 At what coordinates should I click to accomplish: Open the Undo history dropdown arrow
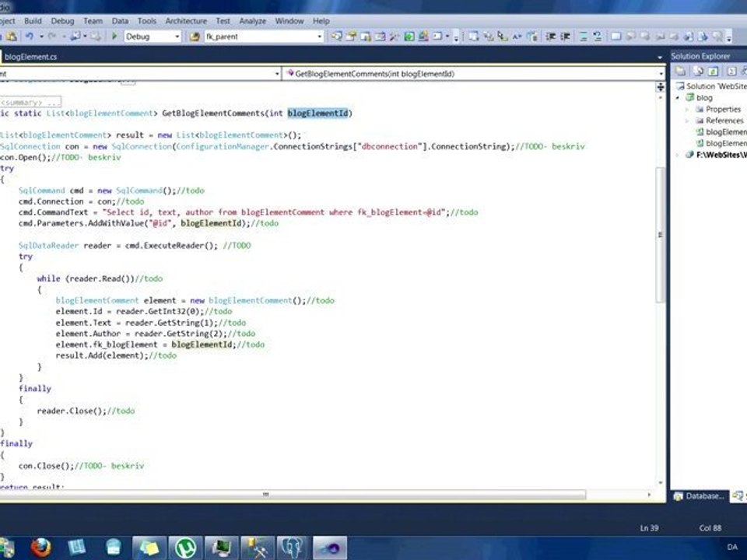pos(41,37)
